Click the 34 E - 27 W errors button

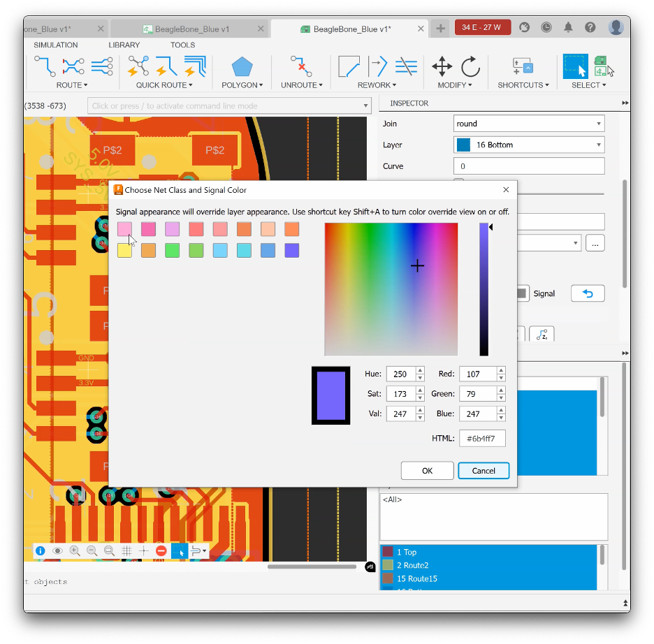[x=483, y=27]
